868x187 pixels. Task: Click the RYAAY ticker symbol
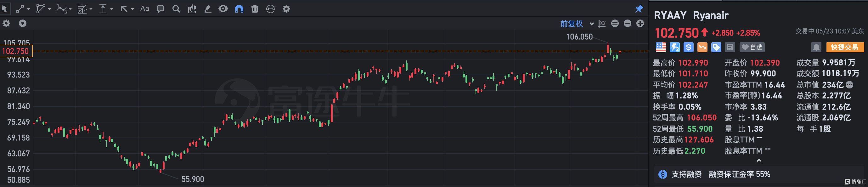670,15
